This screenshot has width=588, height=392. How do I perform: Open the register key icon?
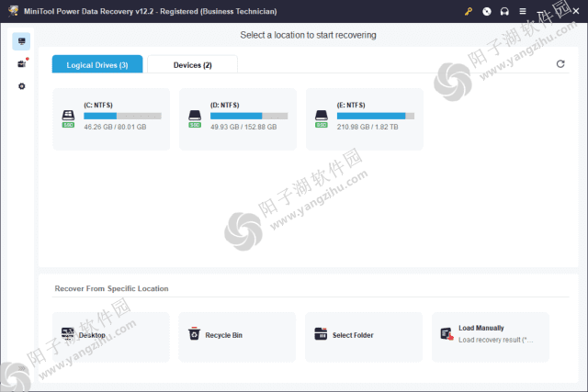click(x=469, y=12)
